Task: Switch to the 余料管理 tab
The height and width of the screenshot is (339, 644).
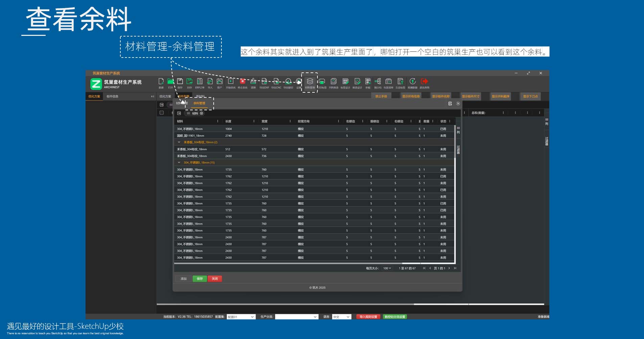Action: click(199, 103)
